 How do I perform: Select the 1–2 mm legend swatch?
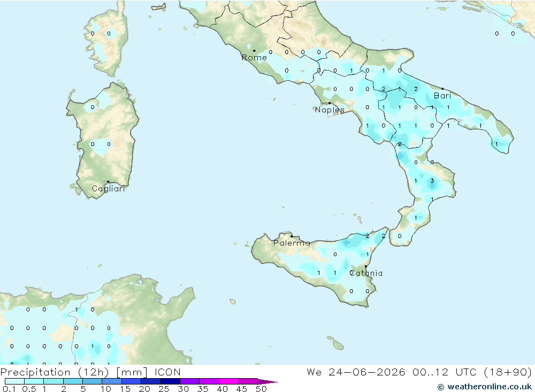point(53,381)
